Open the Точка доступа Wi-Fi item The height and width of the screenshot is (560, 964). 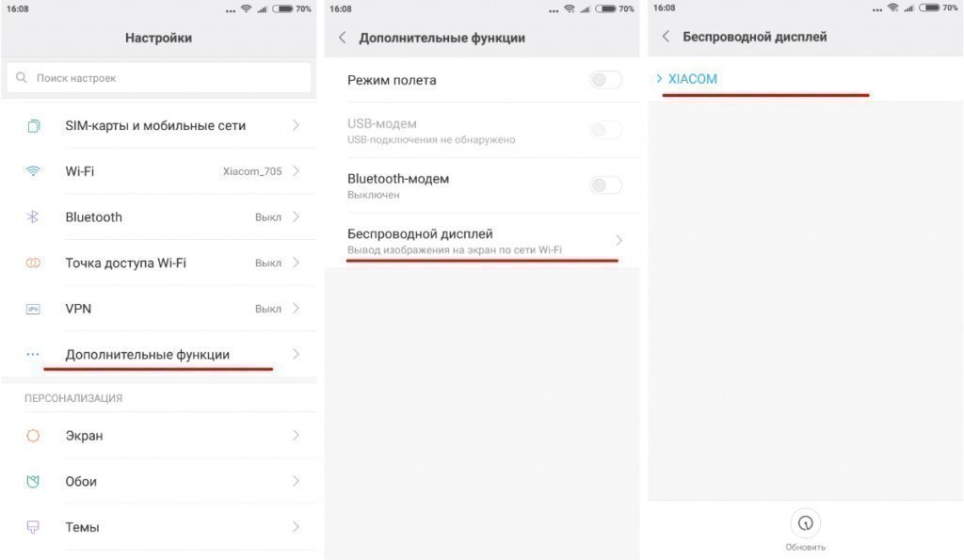click(x=158, y=264)
